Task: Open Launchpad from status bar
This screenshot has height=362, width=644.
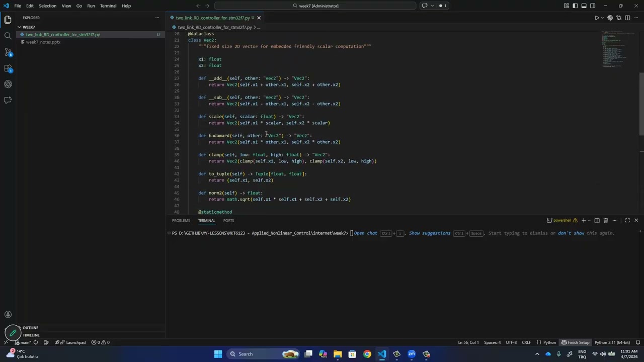Action: click(x=70, y=343)
